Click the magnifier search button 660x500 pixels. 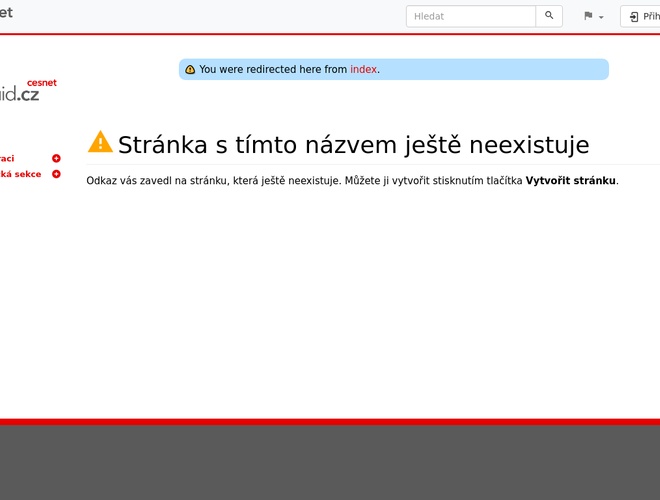tap(549, 16)
